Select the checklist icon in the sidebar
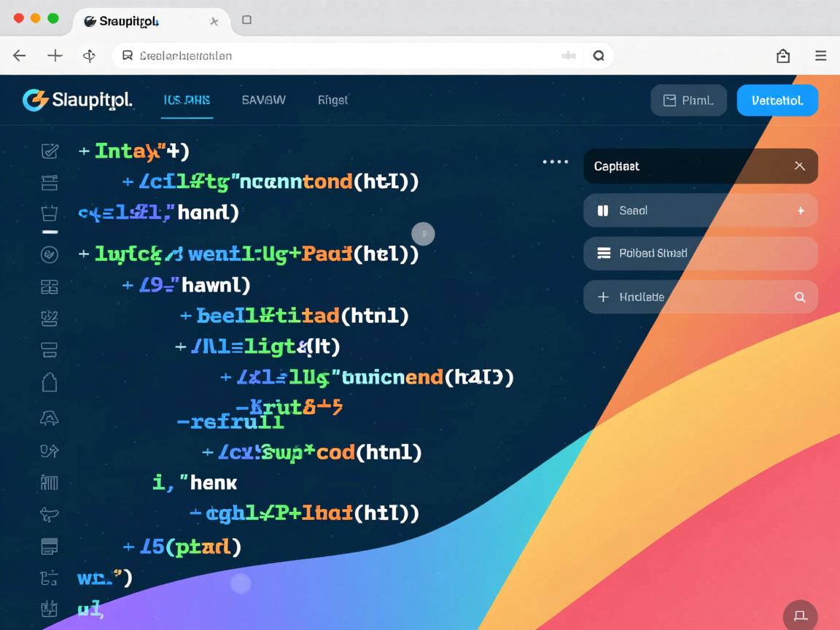This screenshot has height=630, width=840. click(x=50, y=151)
